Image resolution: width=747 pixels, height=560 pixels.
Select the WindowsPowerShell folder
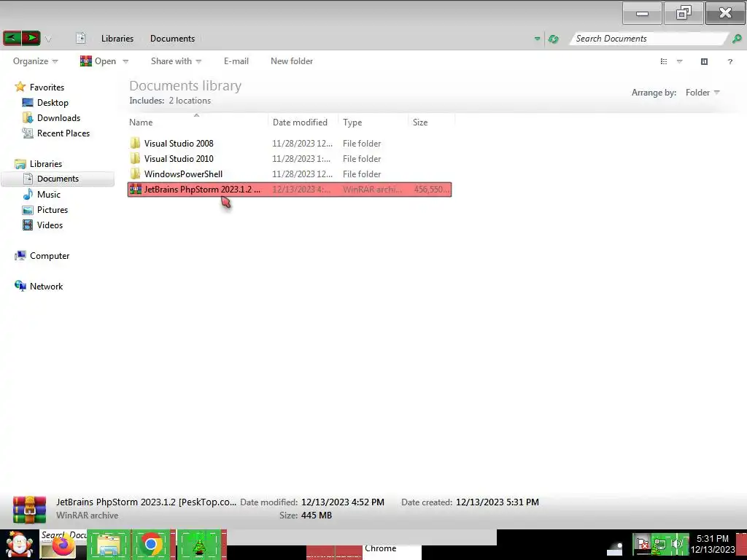[x=290, y=174]
